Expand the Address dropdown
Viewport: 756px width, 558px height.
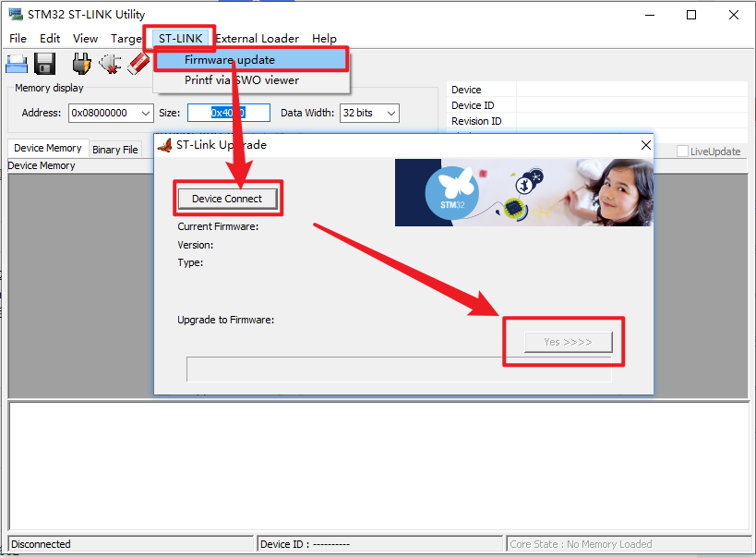[145, 113]
